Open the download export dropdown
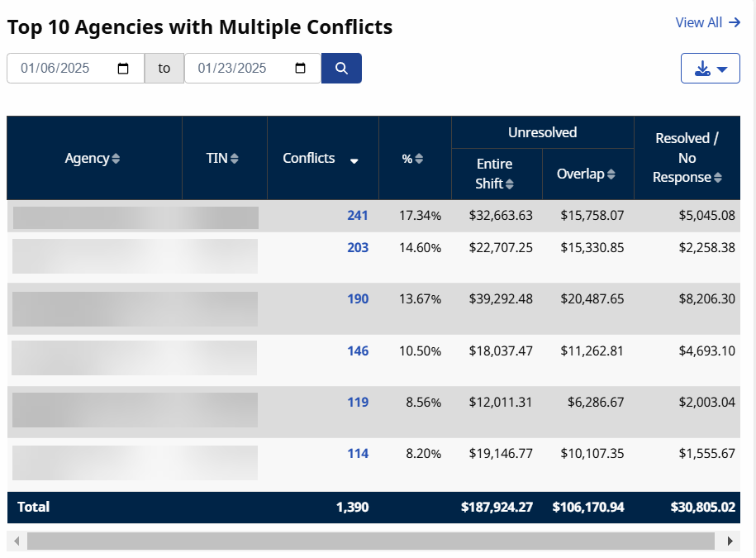Screen dimensions: 756x558 click(710, 69)
